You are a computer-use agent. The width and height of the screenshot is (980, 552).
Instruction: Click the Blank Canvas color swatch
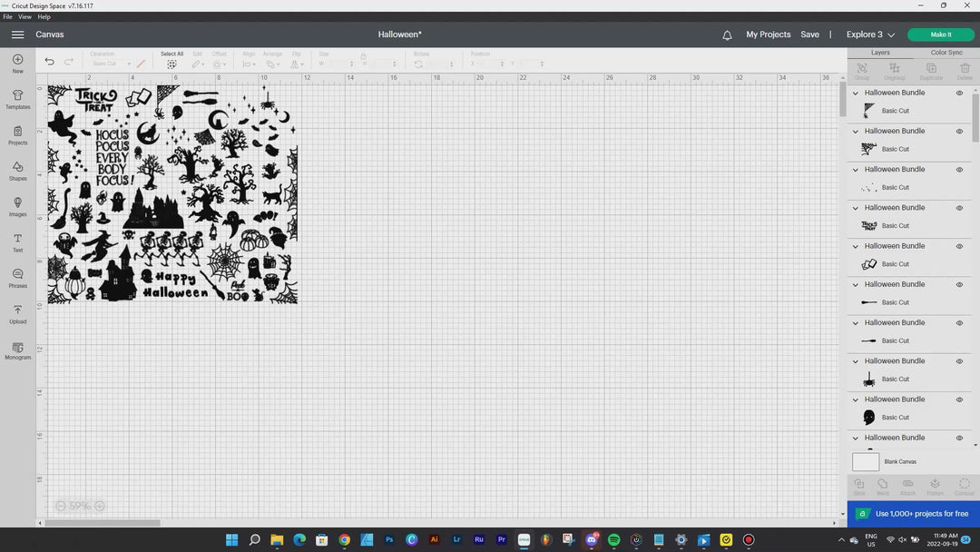coord(866,462)
